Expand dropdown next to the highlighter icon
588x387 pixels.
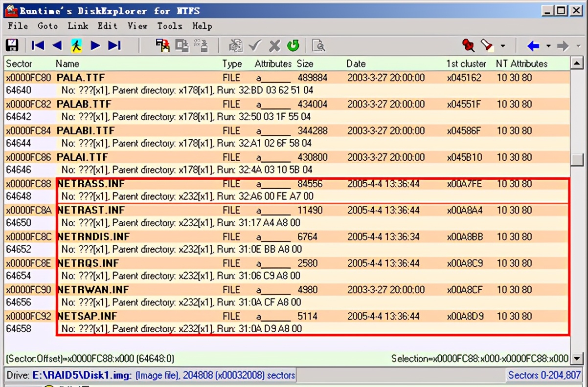click(502, 46)
